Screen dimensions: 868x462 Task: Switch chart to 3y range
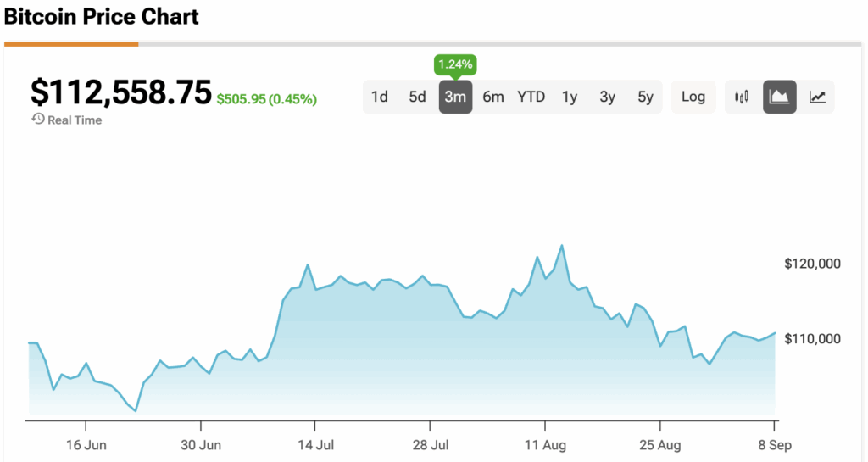pos(608,97)
